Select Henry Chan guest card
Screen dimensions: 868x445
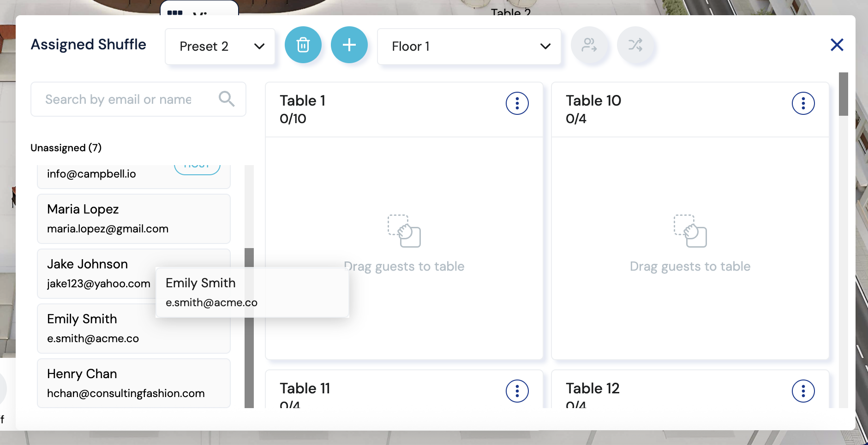[x=133, y=383]
